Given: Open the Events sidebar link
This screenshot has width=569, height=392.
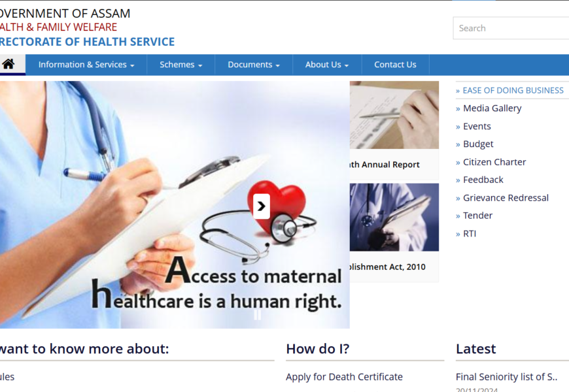Looking at the screenshot, I should coord(477,126).
